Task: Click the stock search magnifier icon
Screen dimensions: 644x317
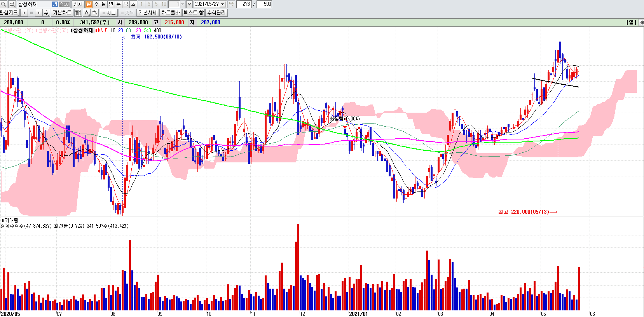Action: (x=3, y=4)
